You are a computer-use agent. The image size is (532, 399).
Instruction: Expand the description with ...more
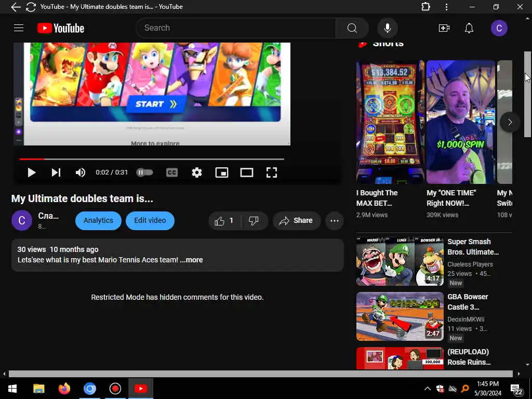pos(192,260)
